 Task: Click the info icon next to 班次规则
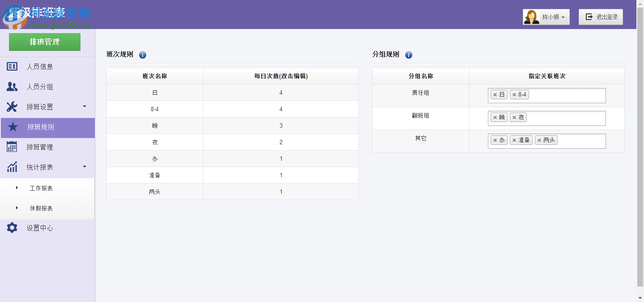pyautogui.click(x=142, y=55)
